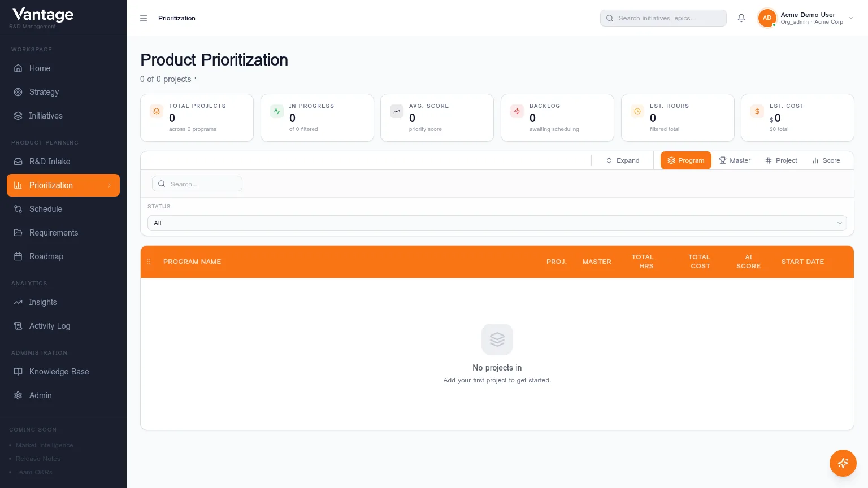Sort by AI Score column
This screenshot has height=488, width=868.
pos(748,262)
